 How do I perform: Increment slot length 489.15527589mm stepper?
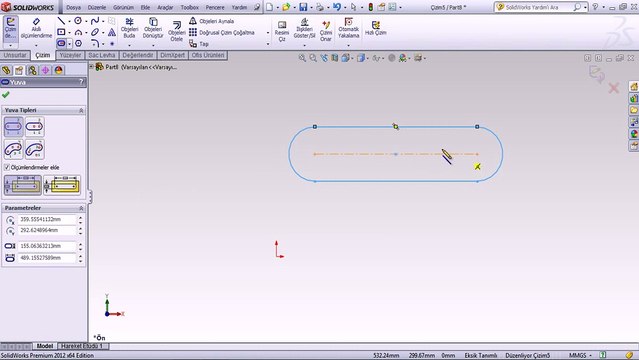coord(80,256)
